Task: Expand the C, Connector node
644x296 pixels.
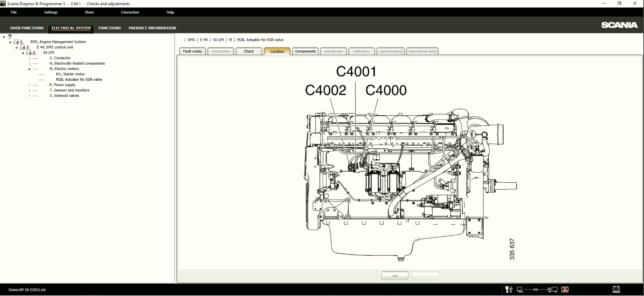Action: point(29,58)
